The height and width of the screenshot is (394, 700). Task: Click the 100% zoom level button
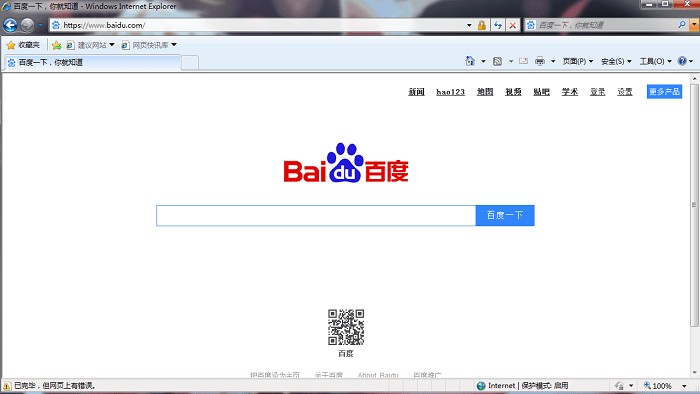pos(658,386)
